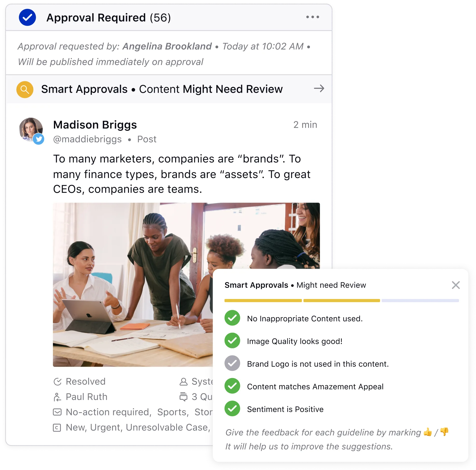Click the yellow Smart Approvals magnifier icon
Image resolution: width=476 pixels, height=470 pixels.
pyautogui.click(x=25, y=89)
